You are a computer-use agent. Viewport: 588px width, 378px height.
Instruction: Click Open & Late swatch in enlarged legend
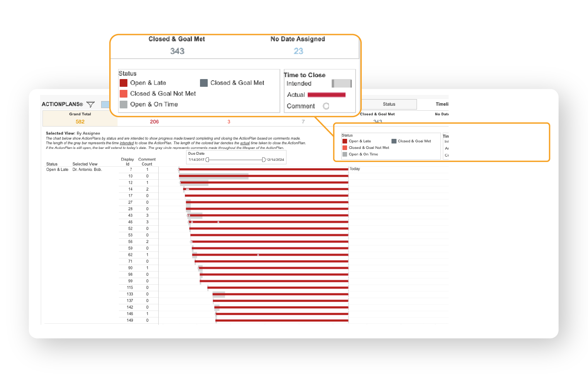(124, 83)
